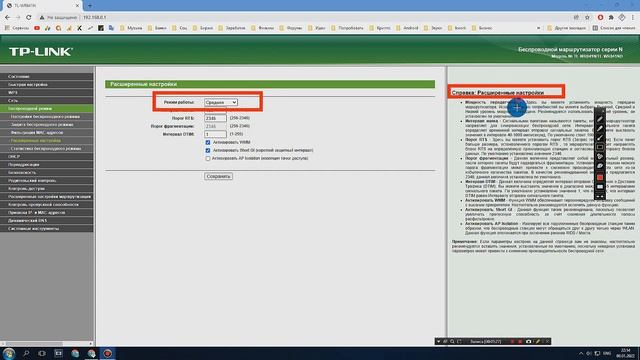Show overflow bookmarks chevron

[539, 28]
